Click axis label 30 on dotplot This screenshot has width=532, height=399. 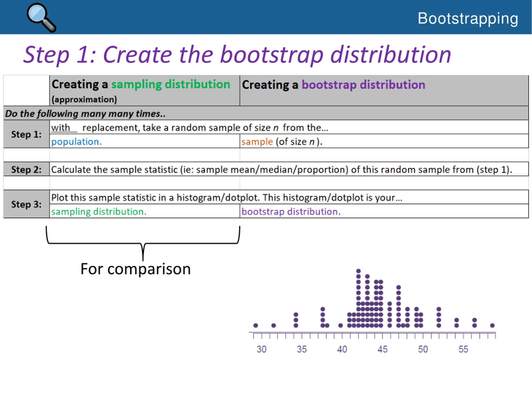click(x=261, y=349)
